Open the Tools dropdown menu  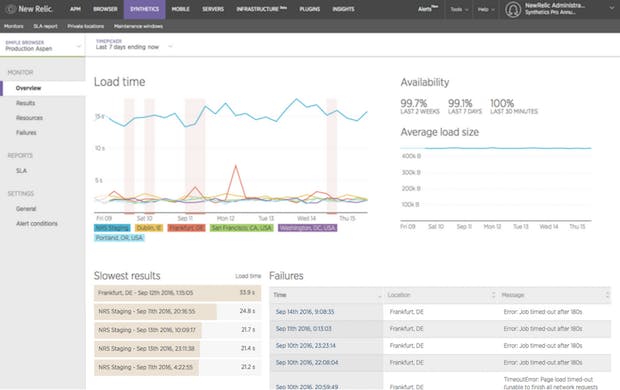pyautogui.click(x=459, y=9)
